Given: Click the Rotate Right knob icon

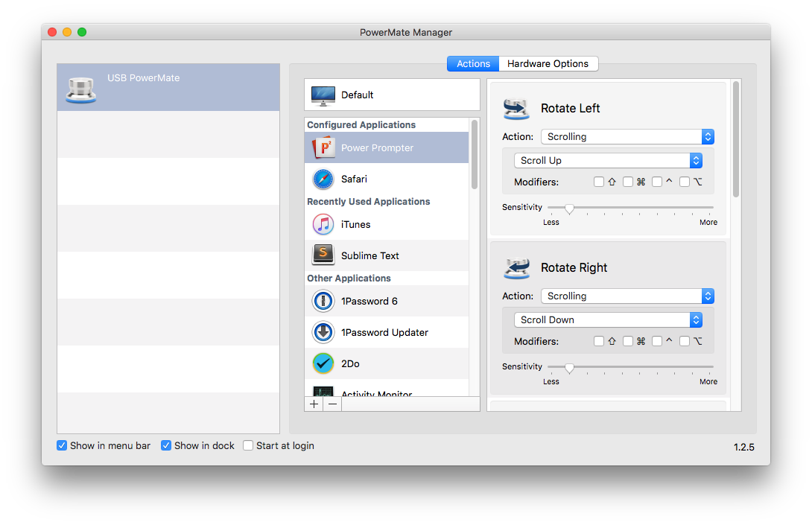Looking at the screenshot, I should click(x=516, y=267).
